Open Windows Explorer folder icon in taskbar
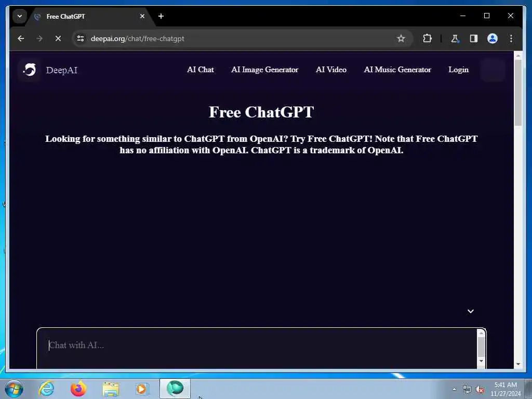532x399 pixels. click(111, 390)
